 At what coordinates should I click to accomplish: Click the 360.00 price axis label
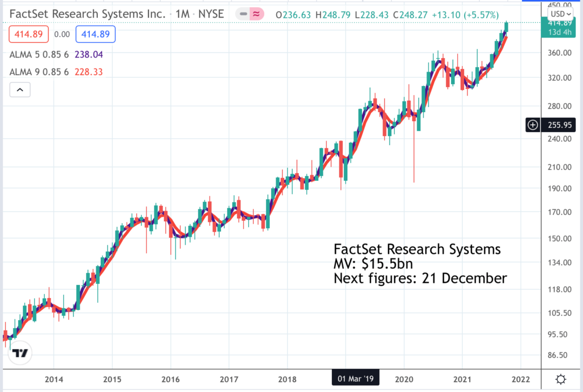(x=560, y=53)
